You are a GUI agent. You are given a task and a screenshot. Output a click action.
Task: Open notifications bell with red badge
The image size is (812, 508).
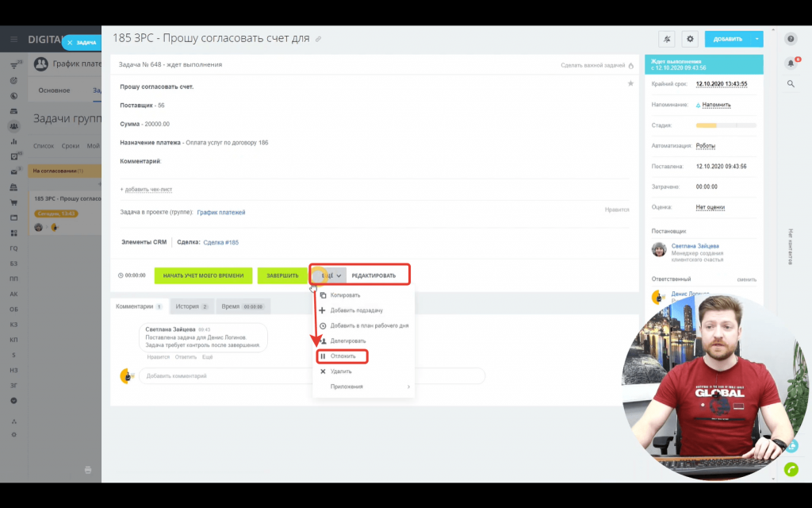[791, 63]
